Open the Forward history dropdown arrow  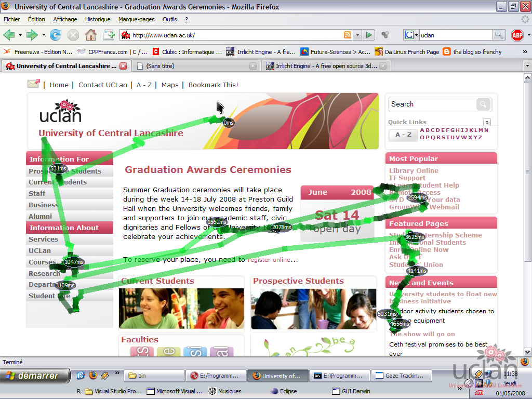click(x=44, y=35)
